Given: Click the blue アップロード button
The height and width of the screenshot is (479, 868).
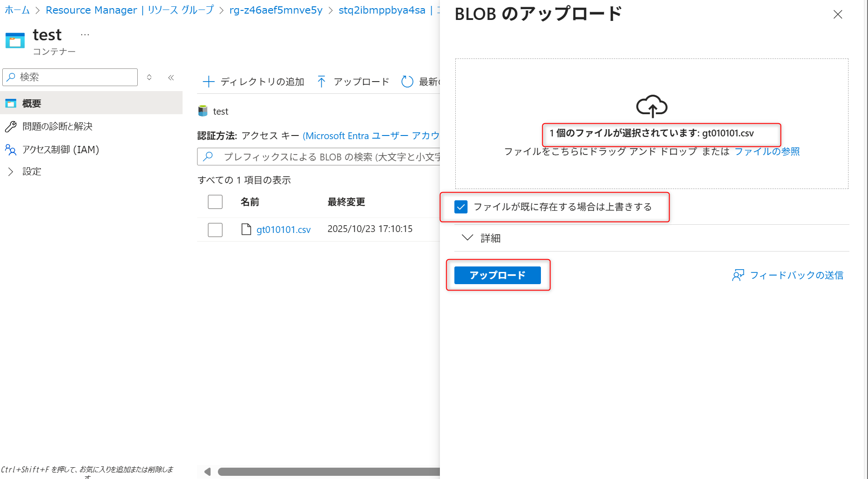Looking at the screenshot, I should tap(497, 275).
